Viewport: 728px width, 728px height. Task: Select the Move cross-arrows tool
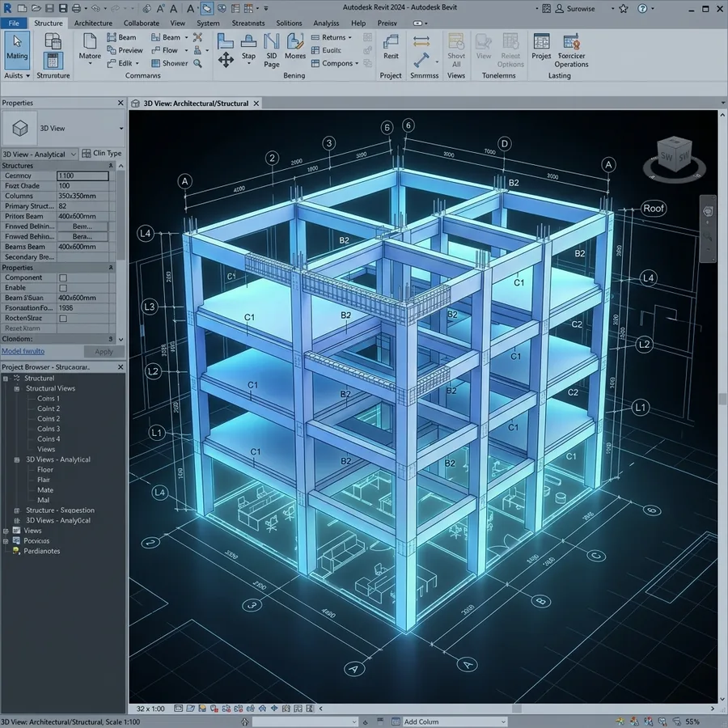tap(226, 60)
